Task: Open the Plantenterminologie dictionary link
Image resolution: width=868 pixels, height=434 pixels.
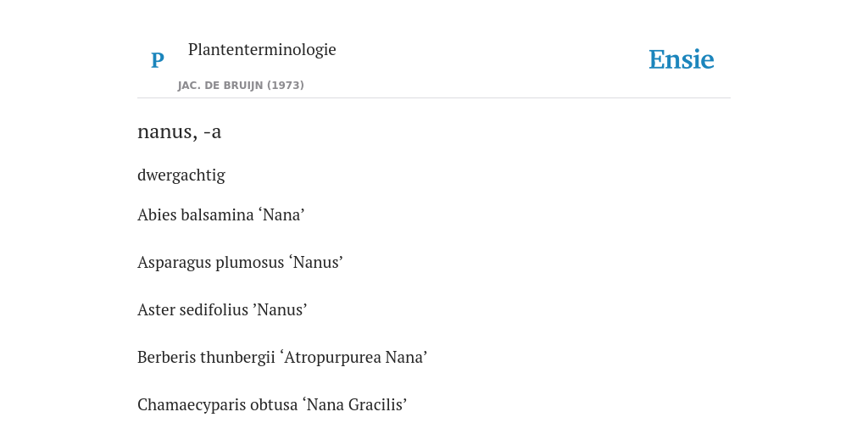Action: [x=262, y=49]
